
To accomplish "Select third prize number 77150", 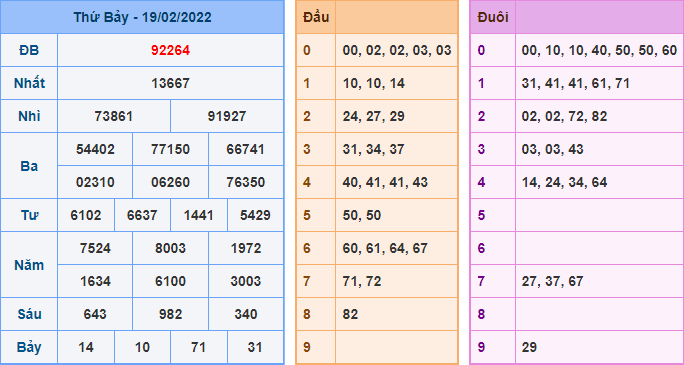I will pyautogui.click(x=170, y=150).
